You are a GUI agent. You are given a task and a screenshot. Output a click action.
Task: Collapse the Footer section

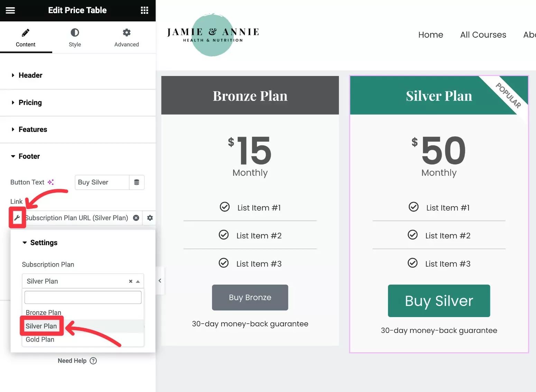point(29,156)
